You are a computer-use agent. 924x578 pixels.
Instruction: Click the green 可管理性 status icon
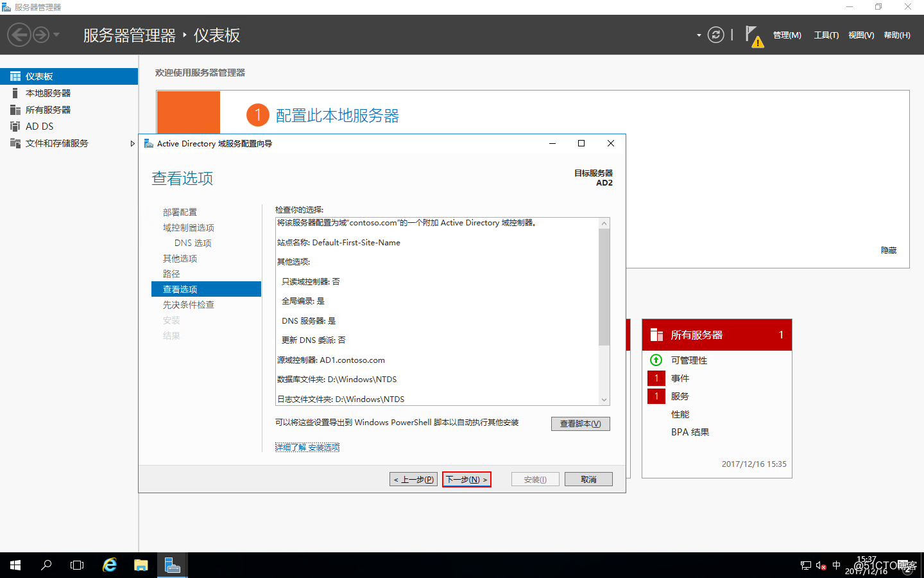pos(656,360)
